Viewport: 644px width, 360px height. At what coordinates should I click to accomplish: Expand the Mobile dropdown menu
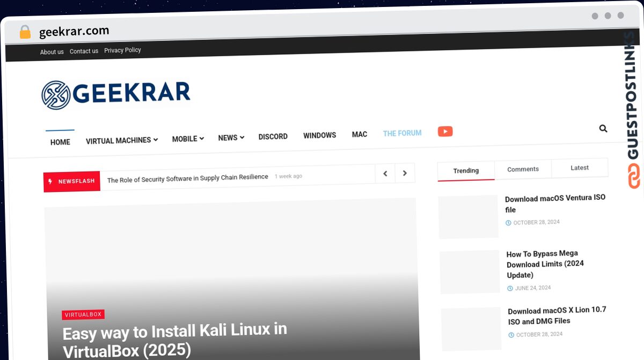pos(188,139)
